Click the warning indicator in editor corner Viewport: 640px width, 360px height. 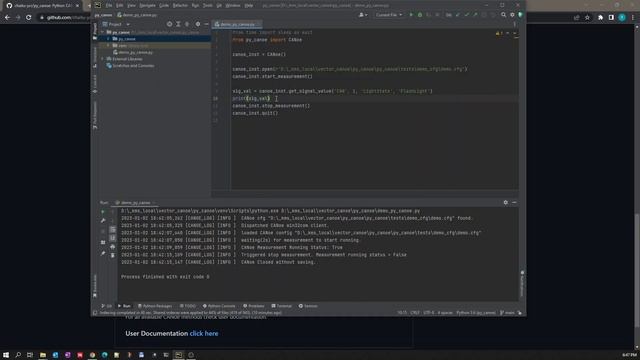pyautogui.click(x=499, y=33)
